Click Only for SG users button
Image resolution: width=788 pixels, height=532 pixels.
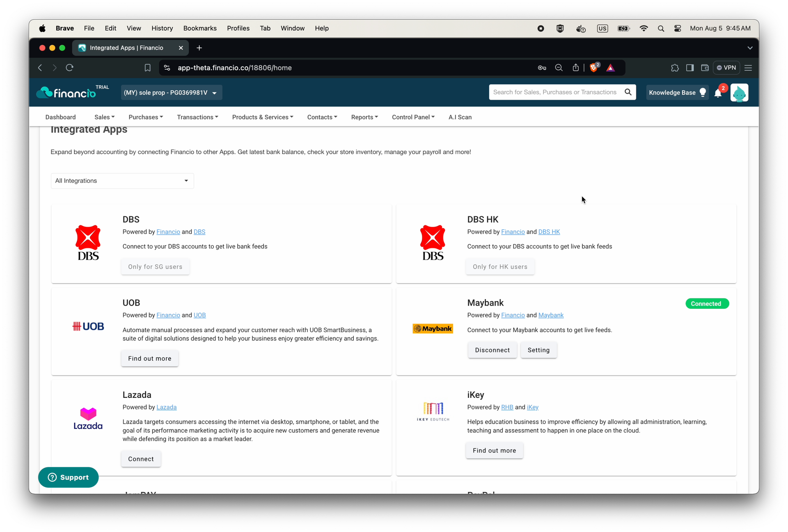click(x=155, y=267)
